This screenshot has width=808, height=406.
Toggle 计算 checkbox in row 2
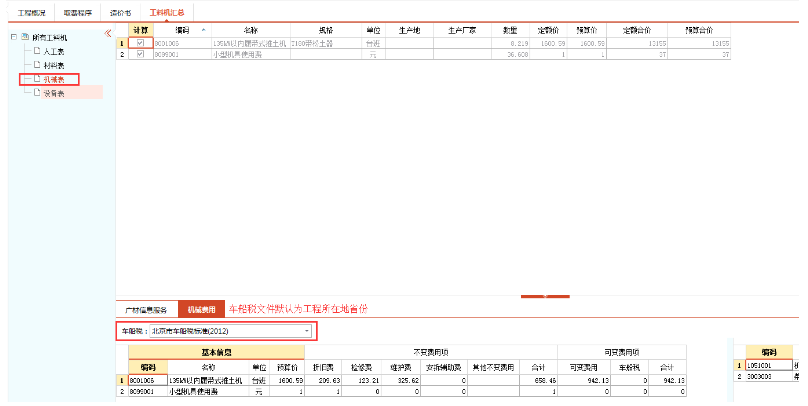(x=140, y=54)
